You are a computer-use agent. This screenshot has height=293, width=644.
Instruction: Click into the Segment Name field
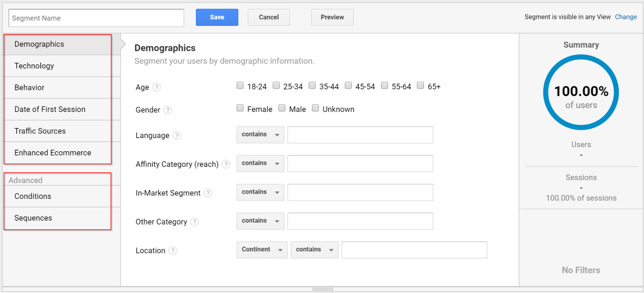click(96, 18)
